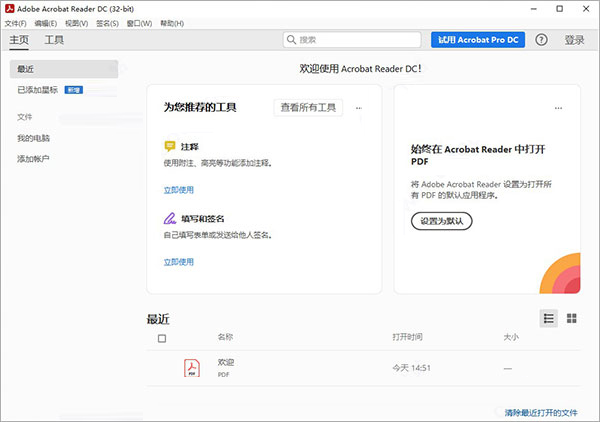Switch recent files to list view
The image size is (600, 422).
coord(549,318)
